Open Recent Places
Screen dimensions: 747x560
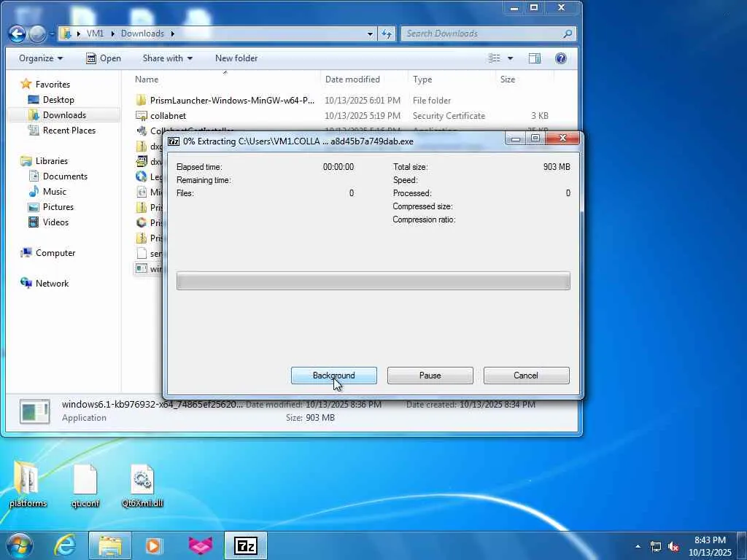click(62, 130)
